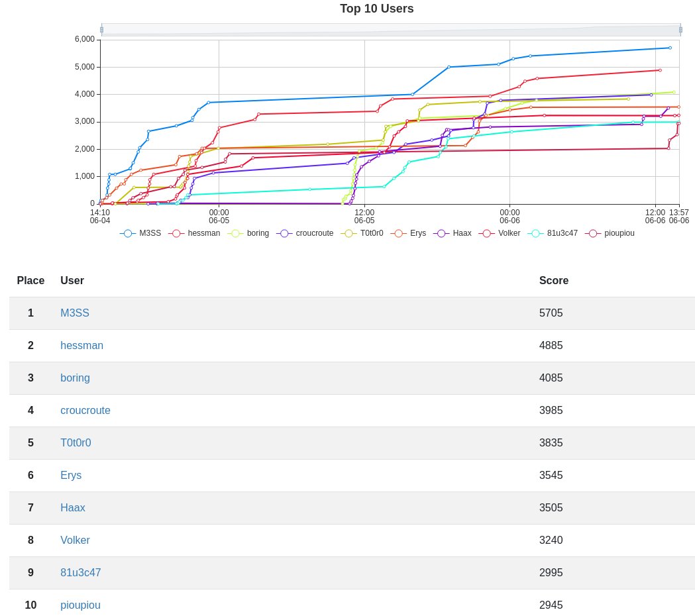The width and height of the screenshot is (695, 616).
Task: Click score value 5705
Action: click(x=551, y=313)
